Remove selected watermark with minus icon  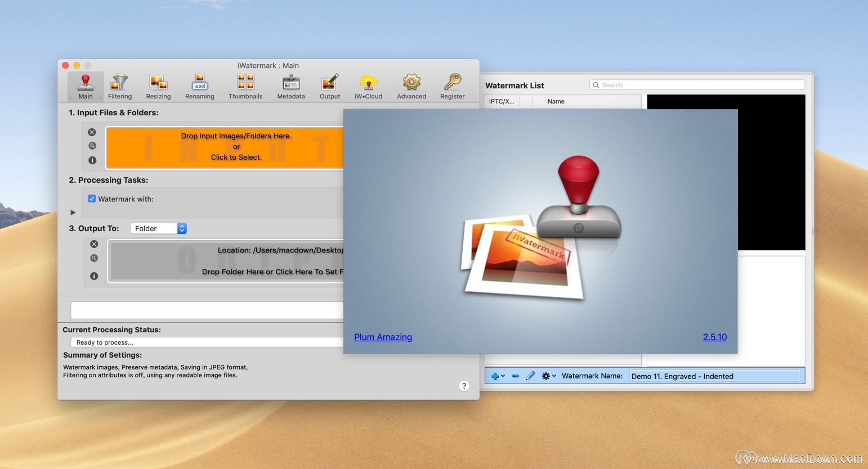pyautogui.click(x=515, y=376)
